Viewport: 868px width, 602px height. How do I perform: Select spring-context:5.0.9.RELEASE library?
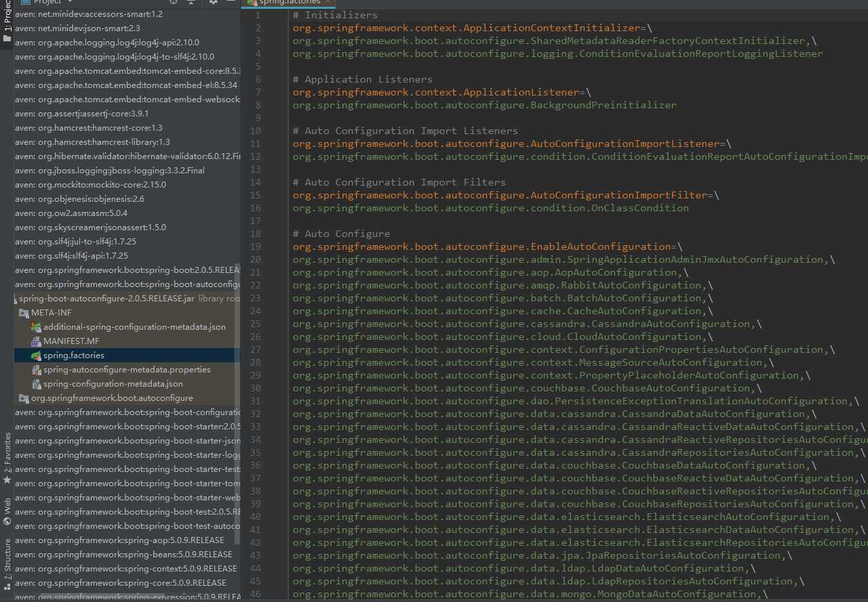pos(126,568)
